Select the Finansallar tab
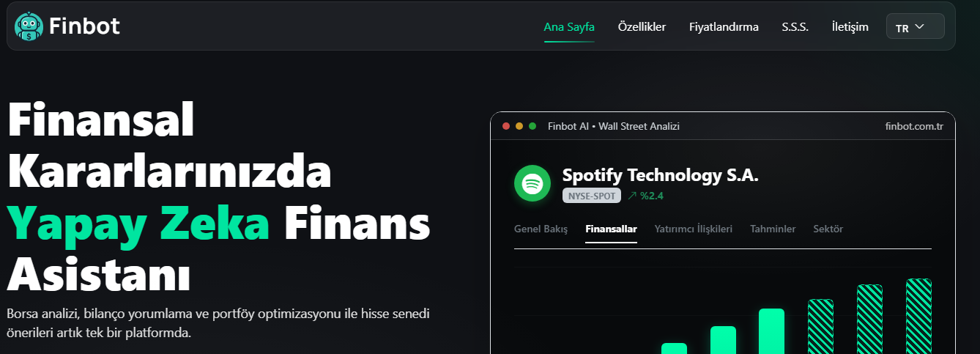The height and width of the screenshot is (354, 980). coord(611,229)
